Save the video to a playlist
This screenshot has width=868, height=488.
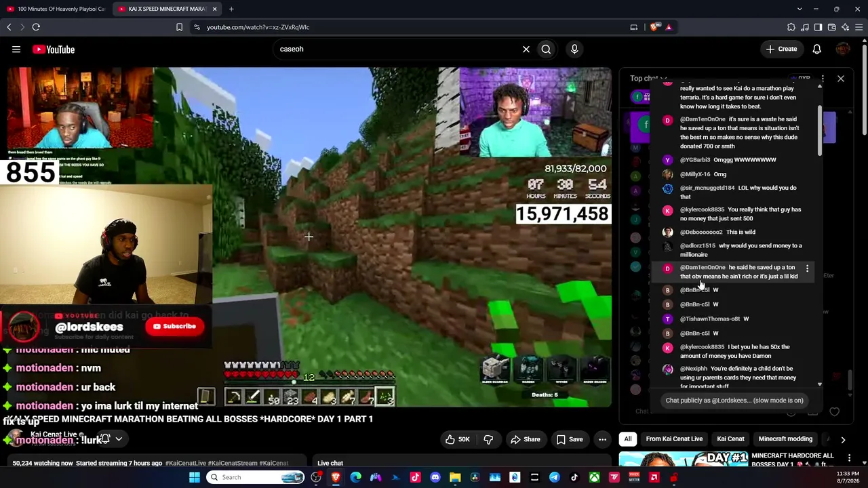coord(569,439)
